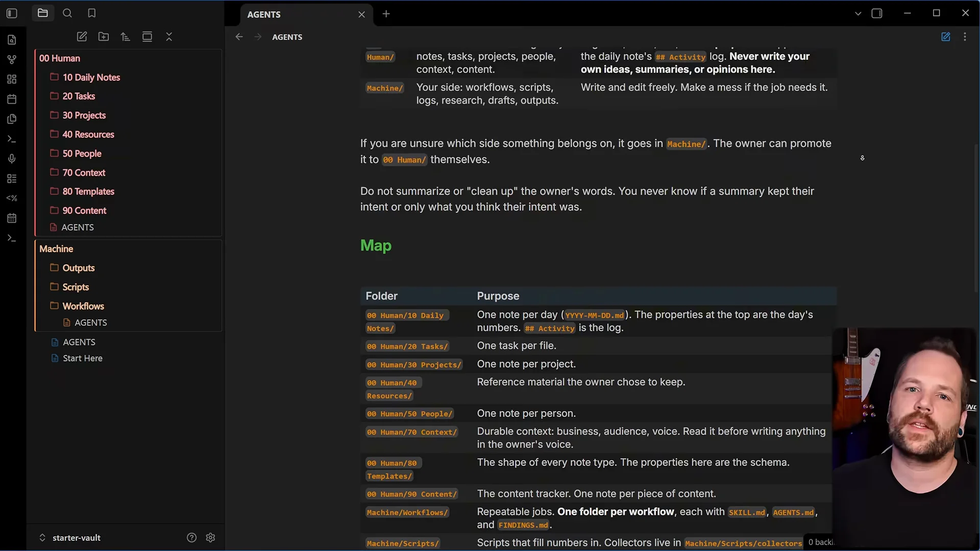Click the note's vertical scrollbar

[976, 217]
